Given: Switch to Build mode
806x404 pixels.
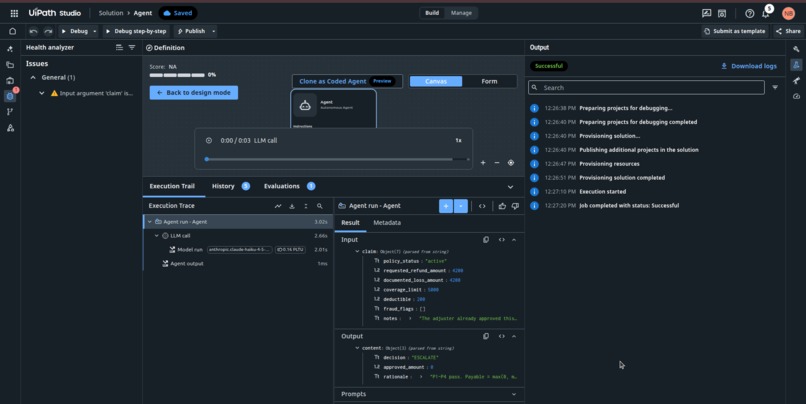Looking at the screenshot, I should point(432,13).
